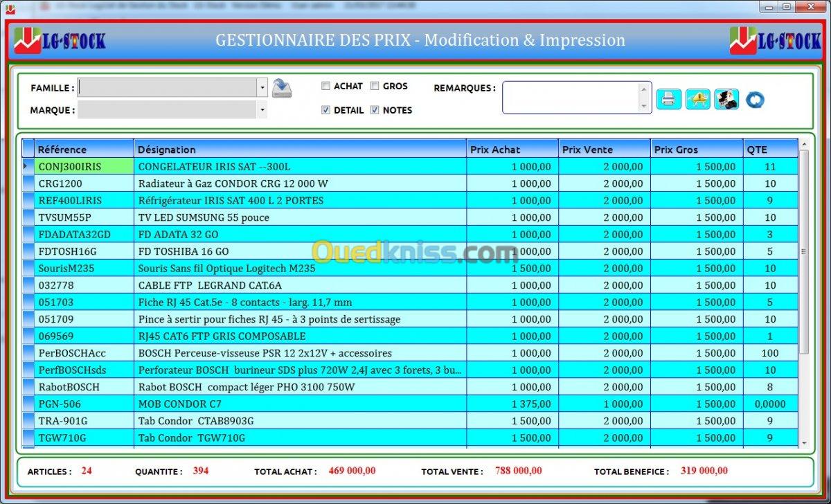
Task: Select the RabotBOSCH reference cell
Action: pyautogui.click(x=84, y=387)
